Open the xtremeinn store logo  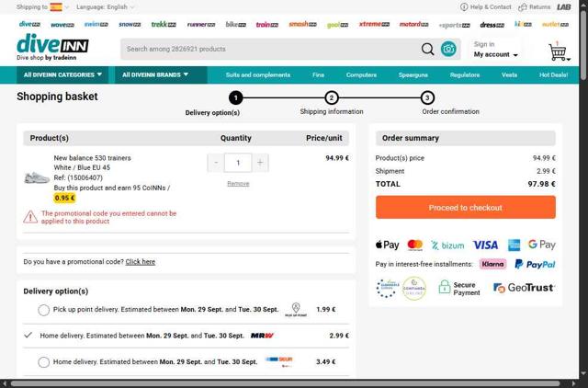[374, 24]
